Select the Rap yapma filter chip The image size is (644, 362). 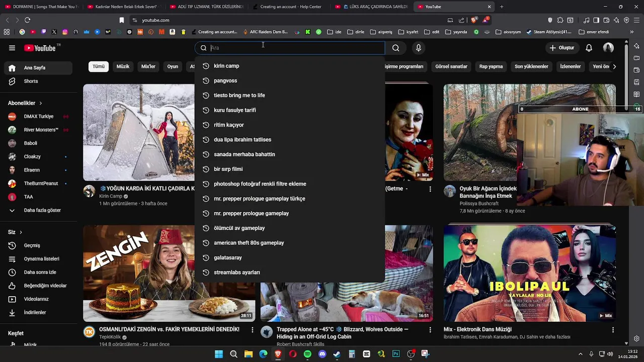tap(491, 66)
